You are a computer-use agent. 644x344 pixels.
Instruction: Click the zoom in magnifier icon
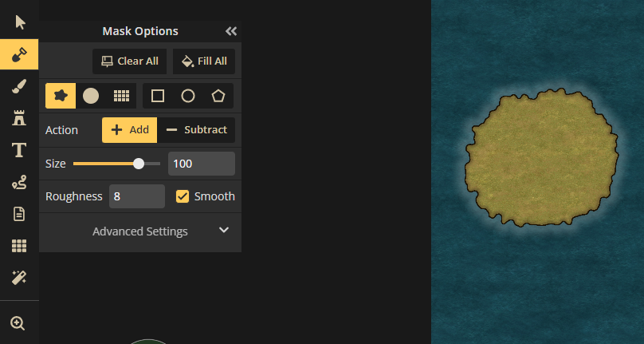18,323
